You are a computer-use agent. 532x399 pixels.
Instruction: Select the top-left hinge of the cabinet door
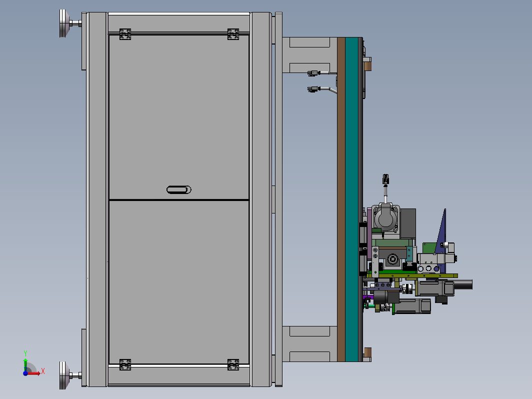125,34
